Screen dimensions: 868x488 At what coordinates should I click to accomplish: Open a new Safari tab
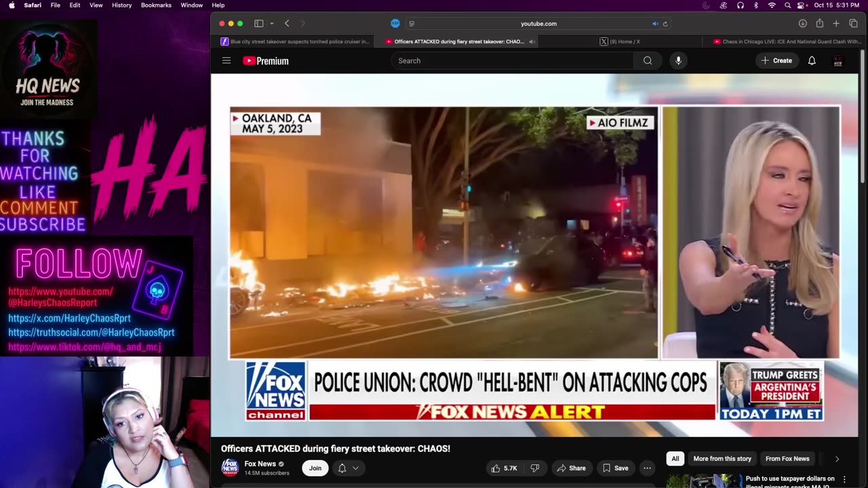point(836,23)
